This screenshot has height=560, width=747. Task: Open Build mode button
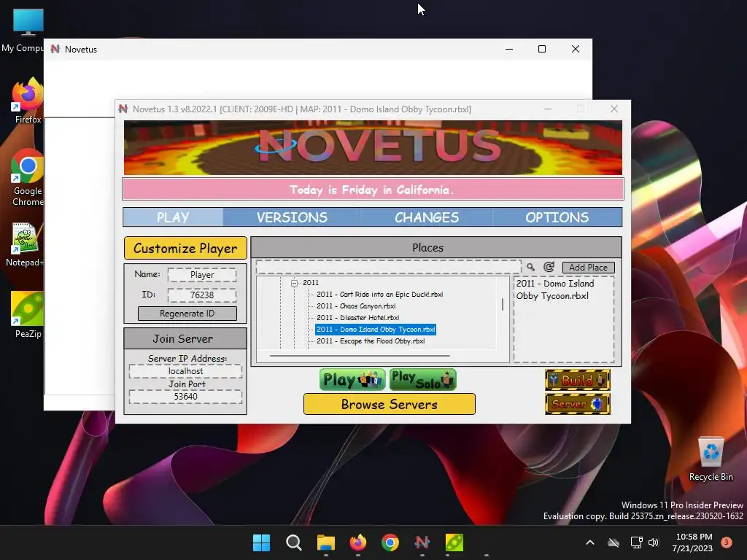pos(578,380)
